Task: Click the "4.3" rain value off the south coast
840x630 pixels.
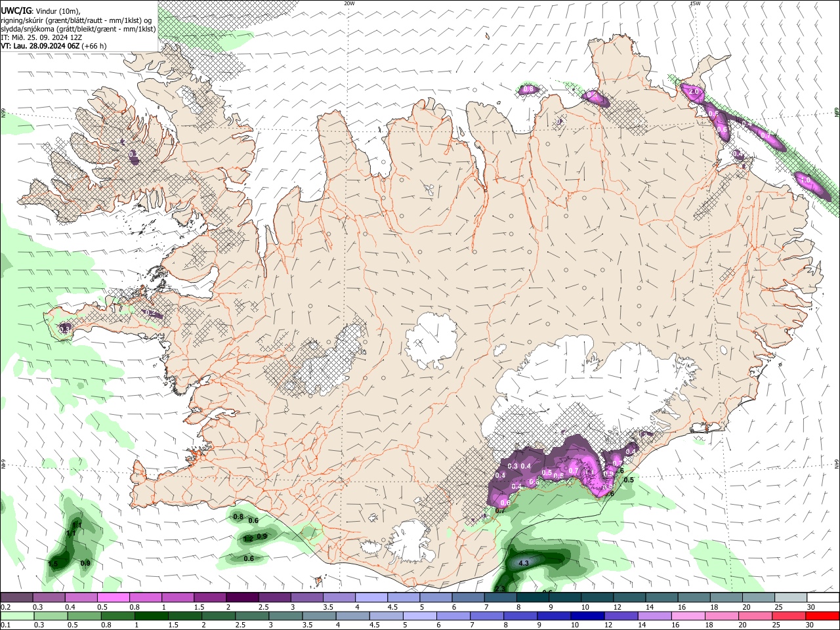Action: tap(524, 563)
